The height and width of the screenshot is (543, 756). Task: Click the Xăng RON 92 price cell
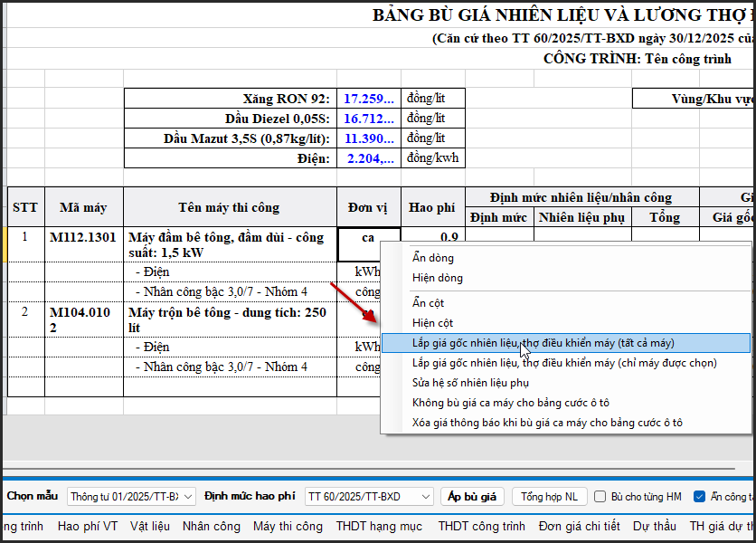pos(369,99)
